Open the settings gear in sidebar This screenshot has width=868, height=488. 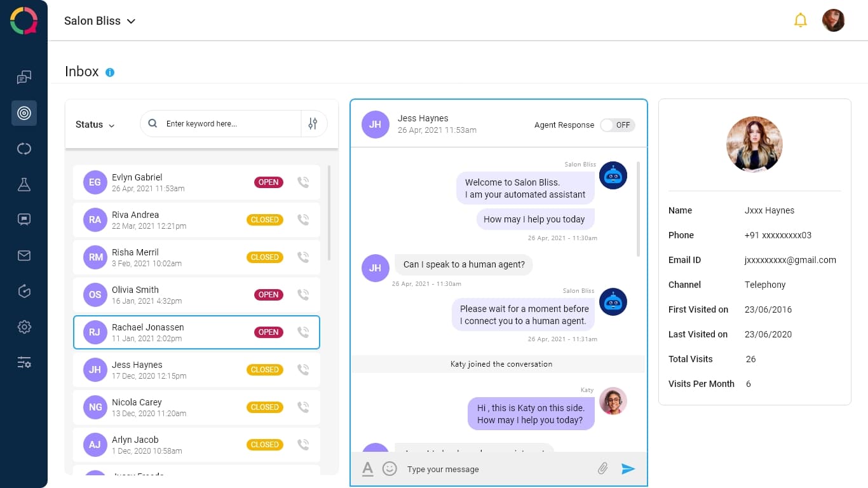(x=24, y=327)
